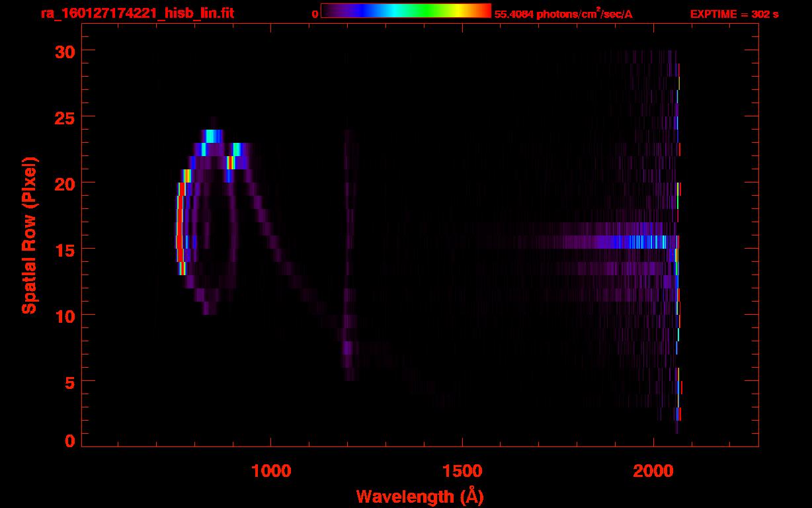Click the Spatial Row (Pixel) axis title
Screen dimensions: 812x508
(x=29, y=235)
